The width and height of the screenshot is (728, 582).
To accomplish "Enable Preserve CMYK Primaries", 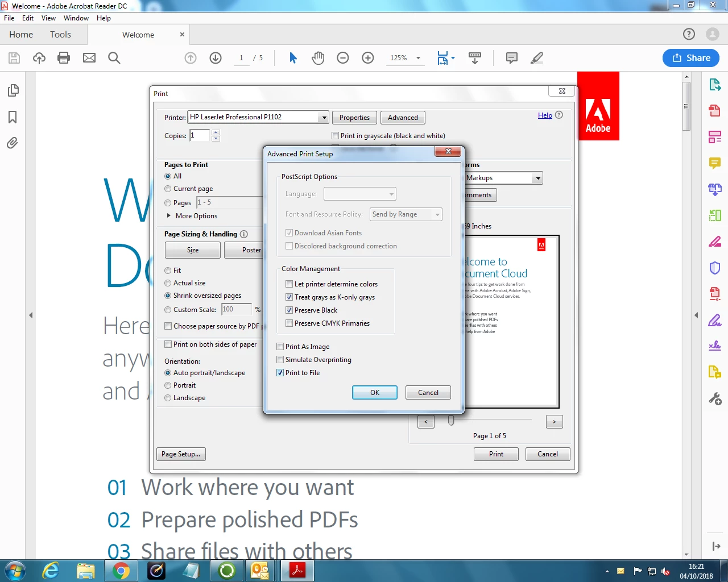I will tap(289, 323).
